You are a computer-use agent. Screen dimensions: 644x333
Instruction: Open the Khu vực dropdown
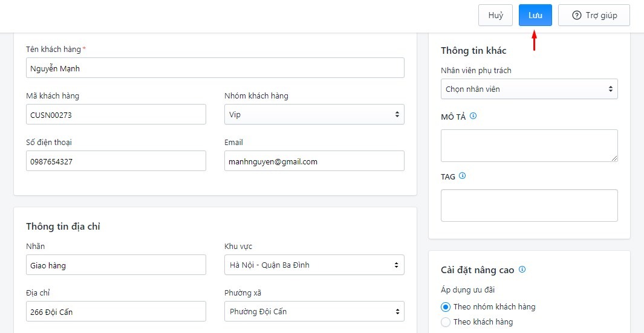(314, 265)
